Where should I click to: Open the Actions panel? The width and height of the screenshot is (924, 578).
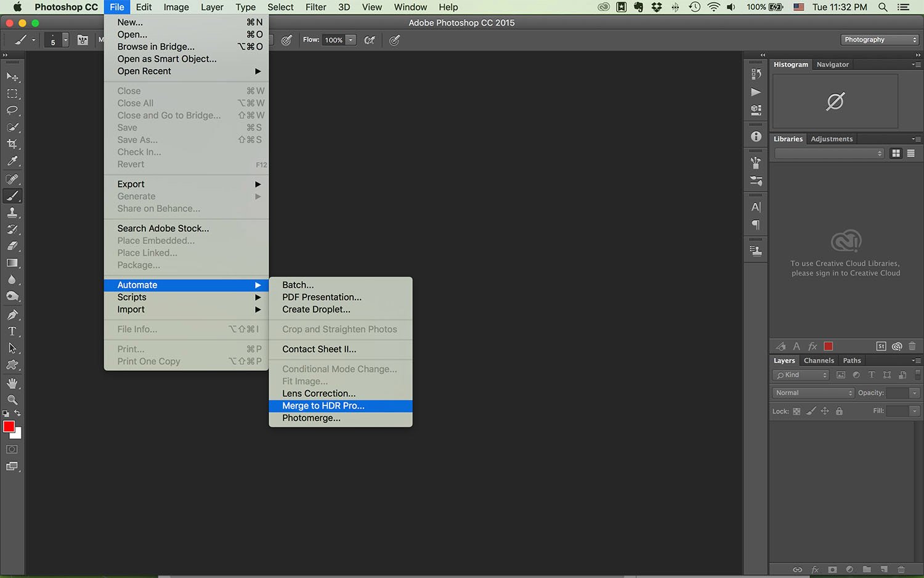(756, 92)
